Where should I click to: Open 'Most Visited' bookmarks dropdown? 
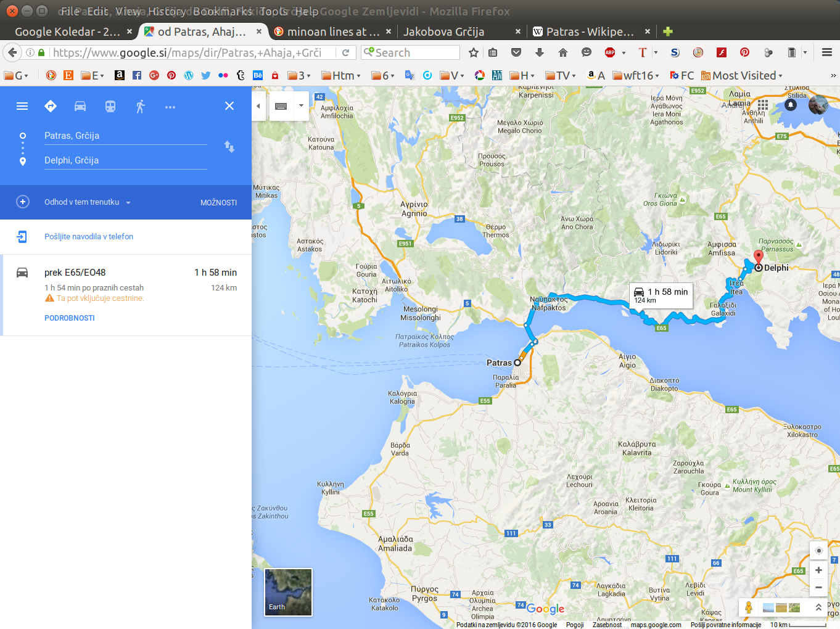[x=742, y=75]
